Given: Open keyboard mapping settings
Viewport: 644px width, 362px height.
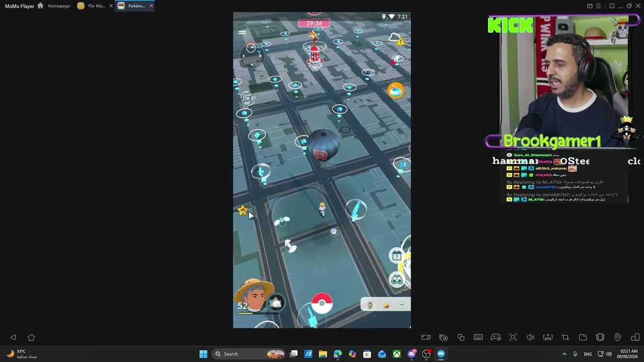Looking at the screenshot, I should 478,337.
